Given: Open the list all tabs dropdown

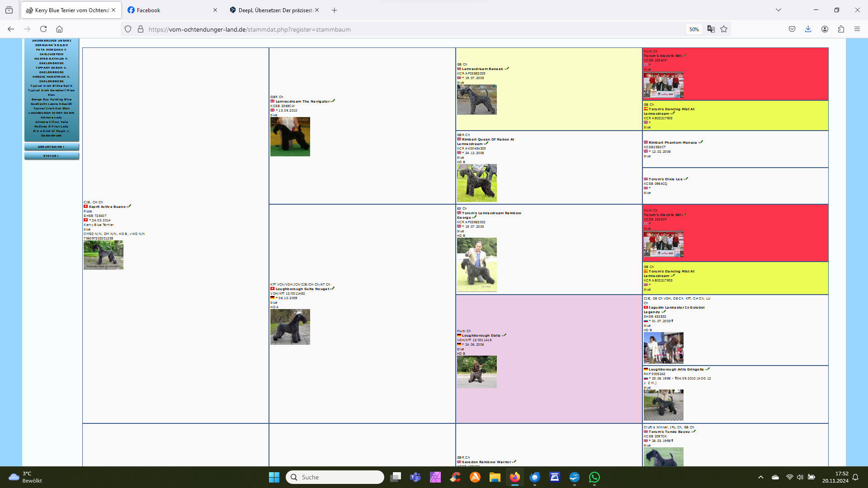Looking at the screenshot, I should (778, 10).
